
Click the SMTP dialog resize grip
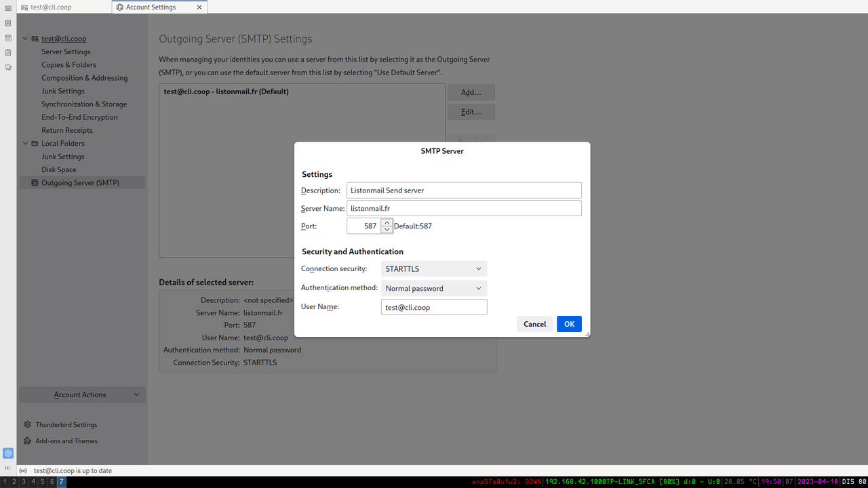click(587, 333)
